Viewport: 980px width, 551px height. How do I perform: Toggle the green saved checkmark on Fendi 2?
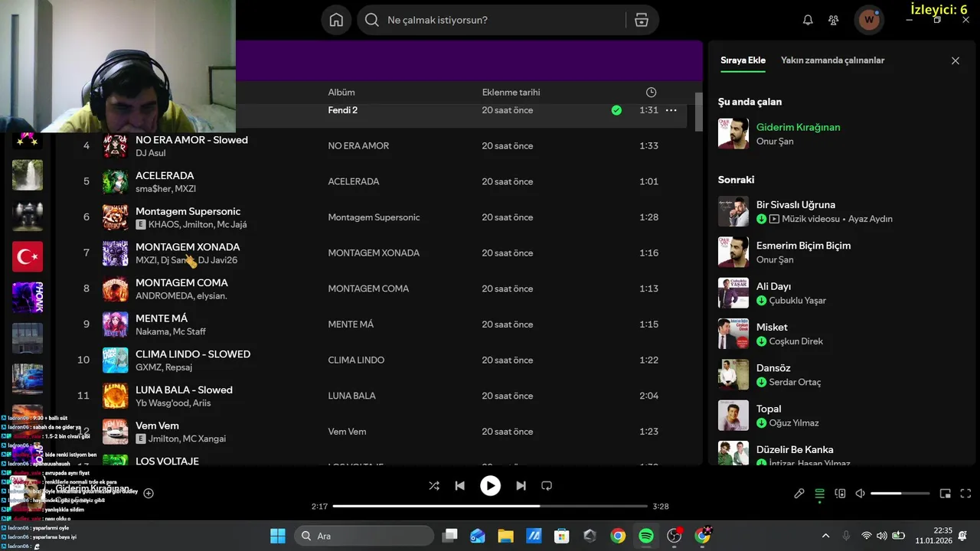tap(616, 110)
